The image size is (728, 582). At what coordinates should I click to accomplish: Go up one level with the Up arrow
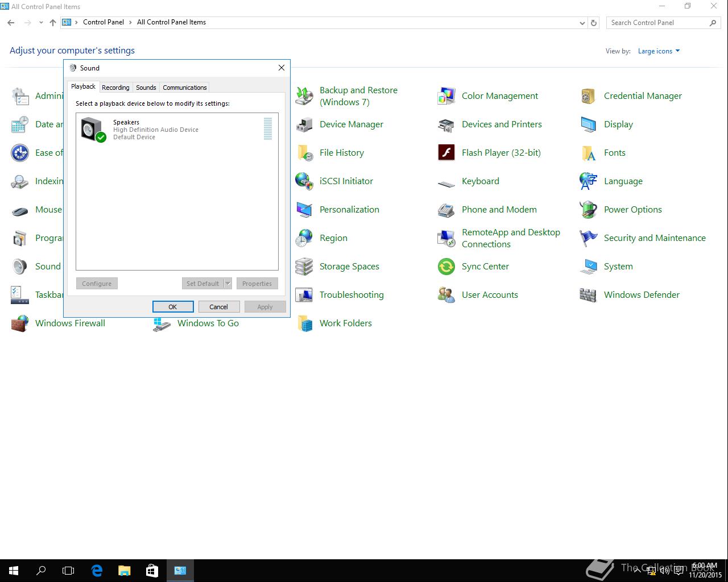click(x=53, y=23)
